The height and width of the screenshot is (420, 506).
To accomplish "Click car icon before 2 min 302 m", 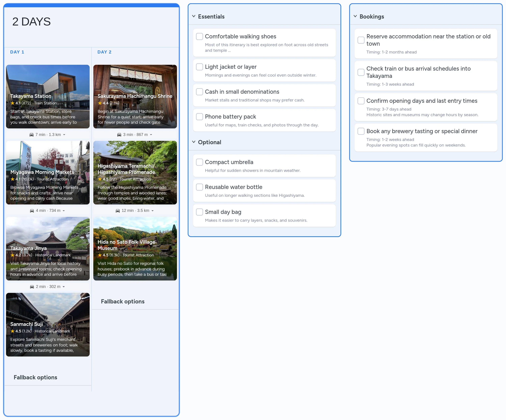I will point(32,287).
